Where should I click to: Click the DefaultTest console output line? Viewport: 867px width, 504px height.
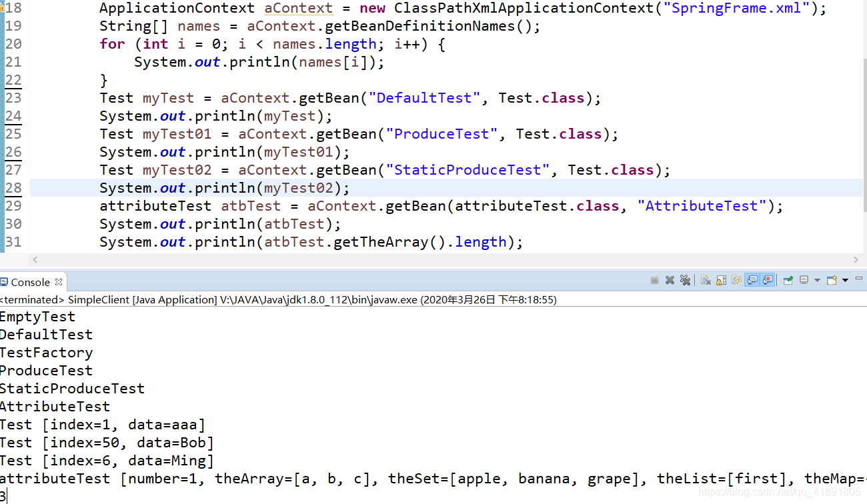tap(46, 335)
